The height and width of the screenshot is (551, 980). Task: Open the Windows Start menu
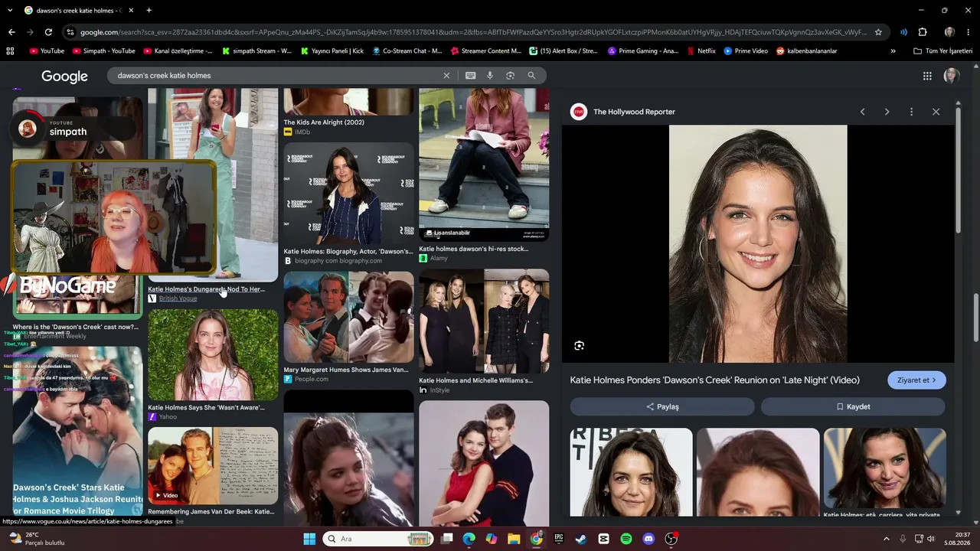click(309, 539)
